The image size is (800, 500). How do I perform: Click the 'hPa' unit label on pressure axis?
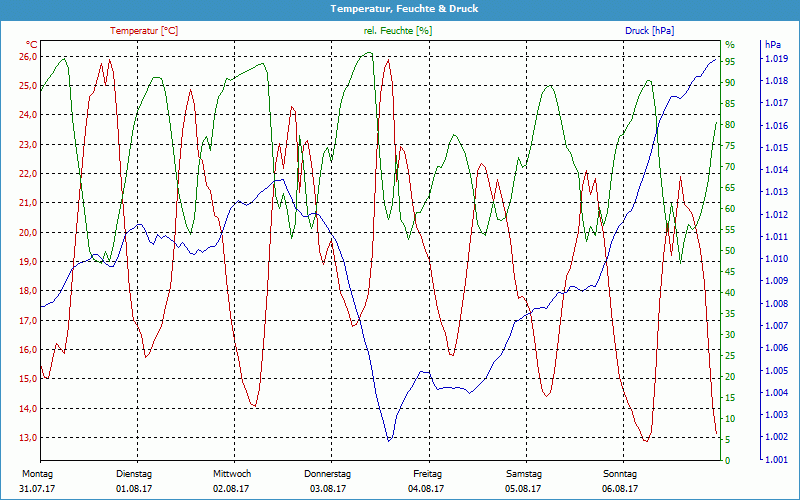tap(773, 45)
